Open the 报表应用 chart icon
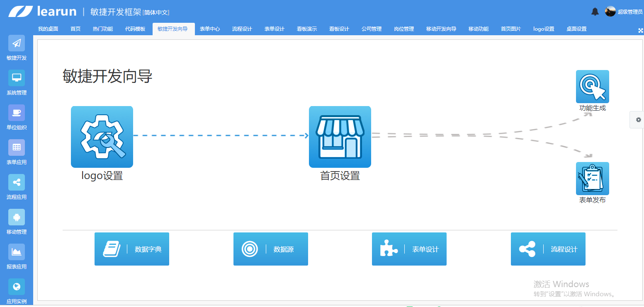 click(17, 252)
